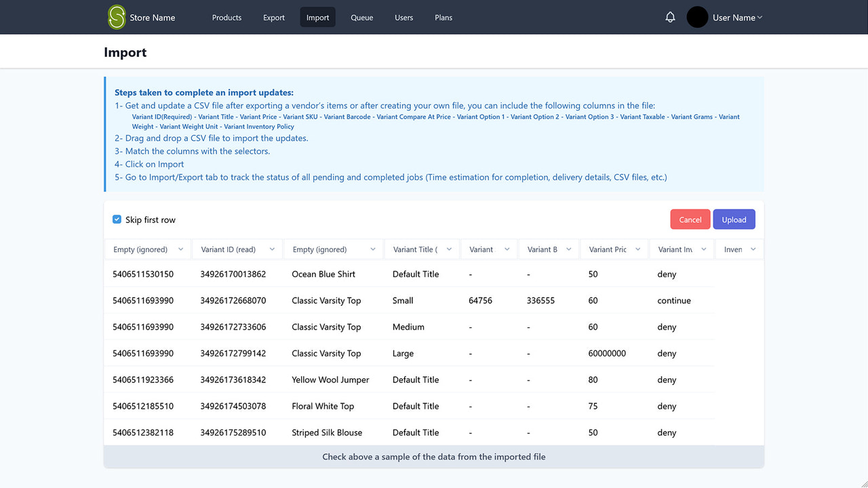Click the data sample footer bar

tap(433, 456)
